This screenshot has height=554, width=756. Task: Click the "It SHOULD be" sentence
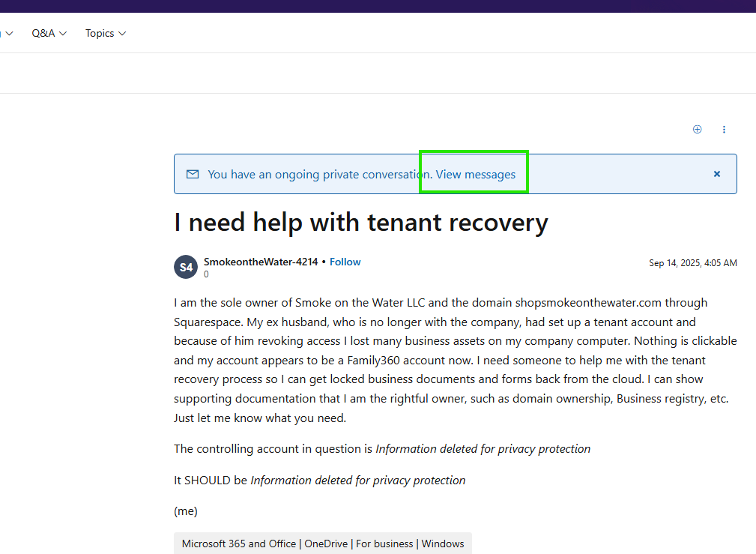click(x=320, y=481)
